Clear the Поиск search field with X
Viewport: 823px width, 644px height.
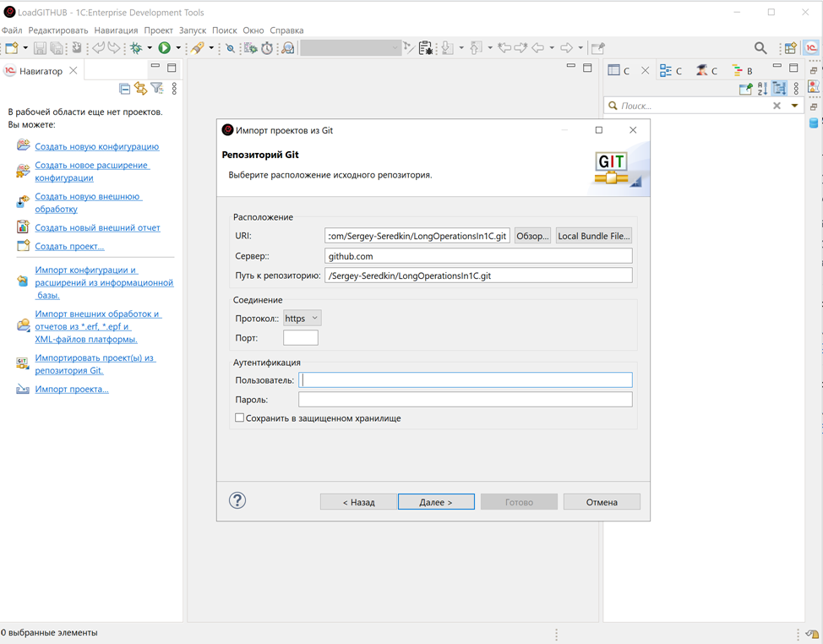[x=777, y=106]
